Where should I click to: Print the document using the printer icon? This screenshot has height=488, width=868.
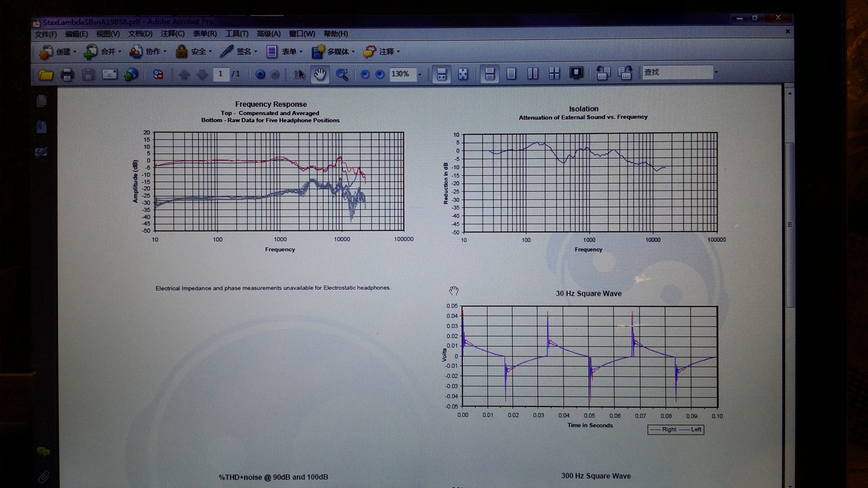(x=67, y=75)
